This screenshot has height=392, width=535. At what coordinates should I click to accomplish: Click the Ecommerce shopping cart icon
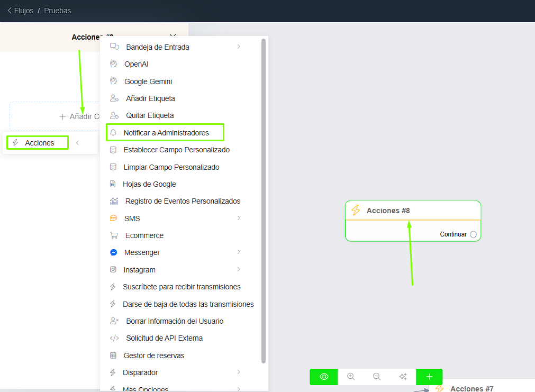tap(114, 235)
